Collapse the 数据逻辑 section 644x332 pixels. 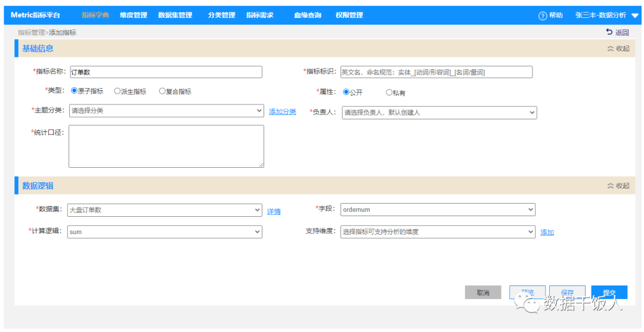[618, 186]
